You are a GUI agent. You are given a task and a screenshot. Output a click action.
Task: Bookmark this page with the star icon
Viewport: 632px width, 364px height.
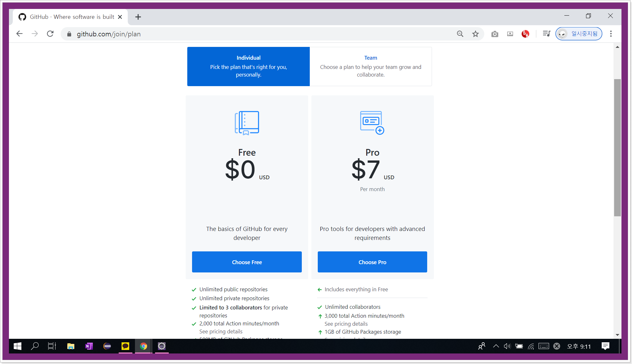point(475,34)
